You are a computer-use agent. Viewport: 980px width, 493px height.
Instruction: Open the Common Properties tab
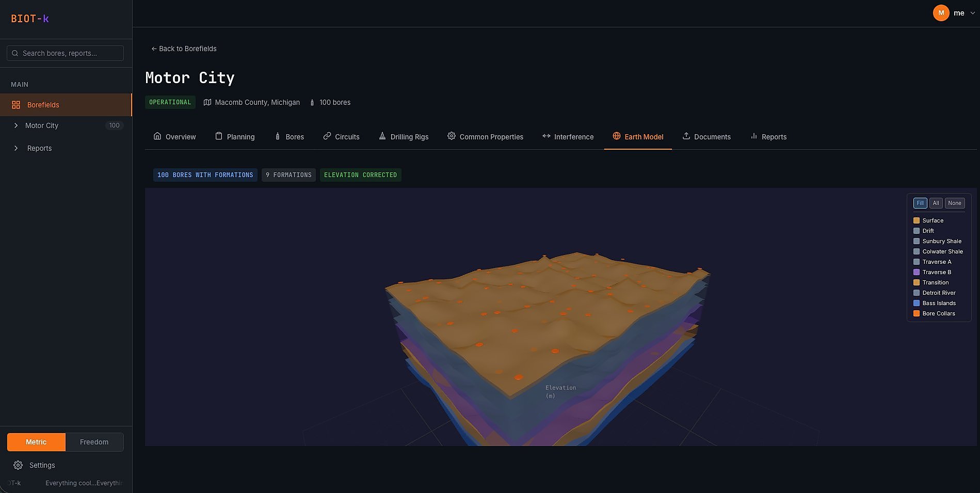click(x=485, y=136)
